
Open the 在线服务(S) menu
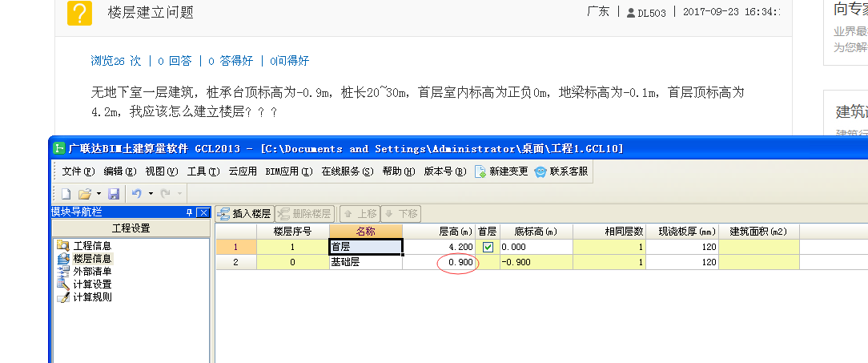tap(348, 171)
